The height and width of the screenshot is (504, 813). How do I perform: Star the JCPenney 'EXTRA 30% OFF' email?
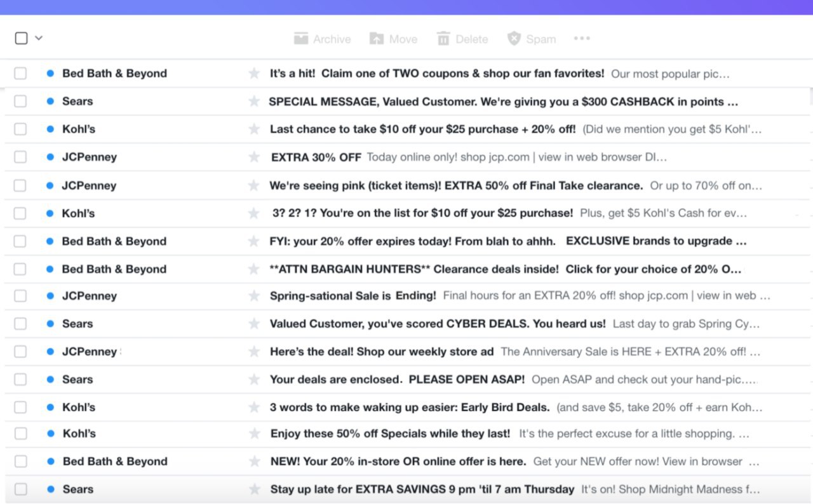coord(254,157)
